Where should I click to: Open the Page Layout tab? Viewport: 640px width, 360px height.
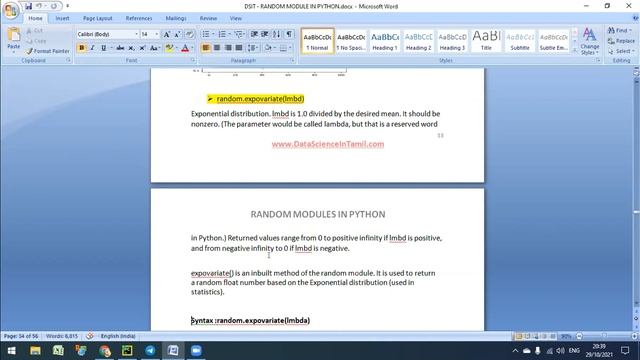[98, 18]
